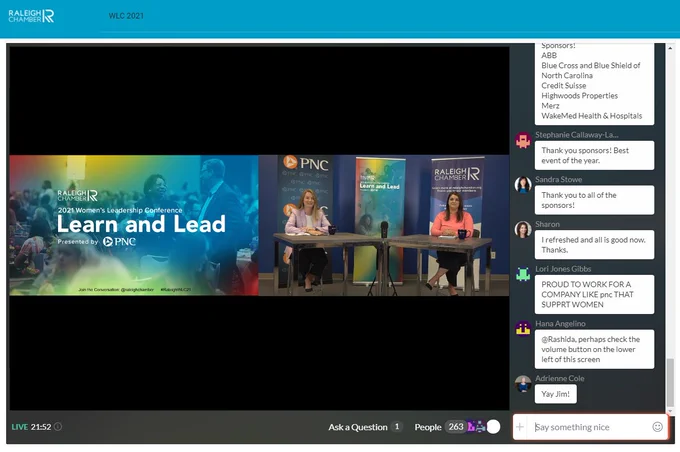
Task: Click Lori Jones Gibbs green avatar
Action: click(x=523, y=274)
